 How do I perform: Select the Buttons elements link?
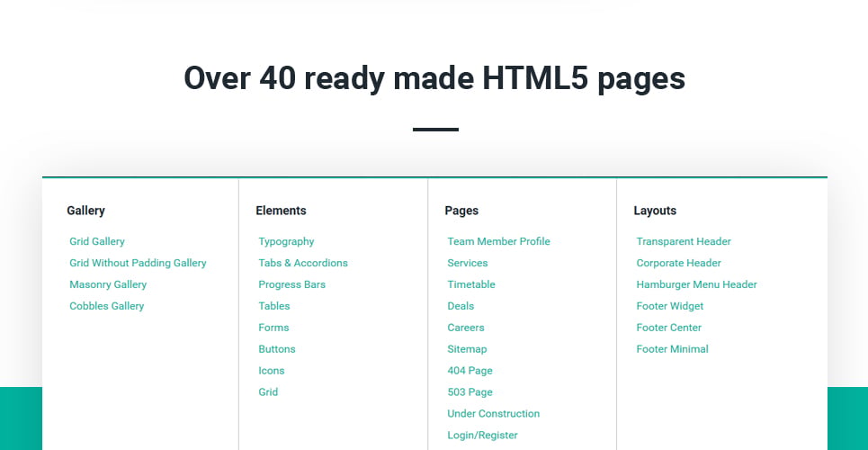[x=277, y=350]
